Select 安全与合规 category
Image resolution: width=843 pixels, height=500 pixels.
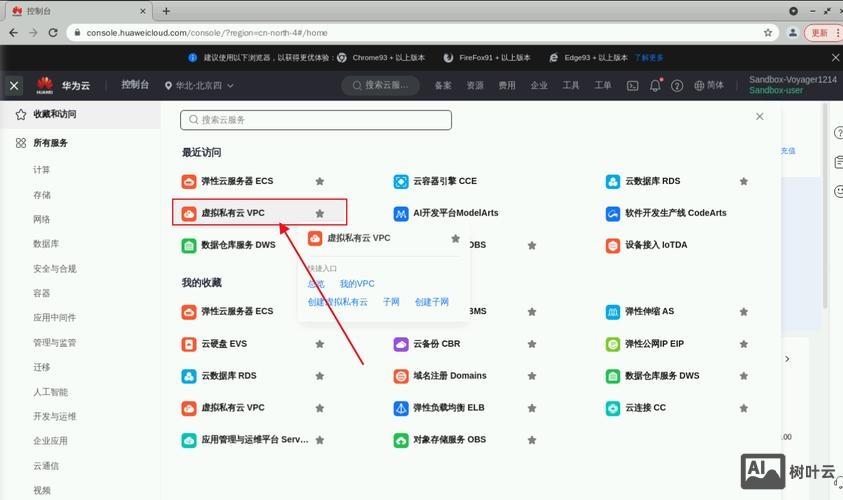pyautogui.click(x=55, y=268)
